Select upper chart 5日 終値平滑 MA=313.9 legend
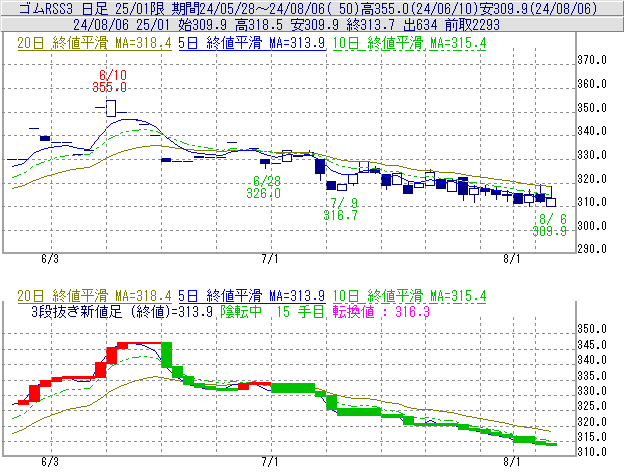624x475 pixels. tap(252, 43)
